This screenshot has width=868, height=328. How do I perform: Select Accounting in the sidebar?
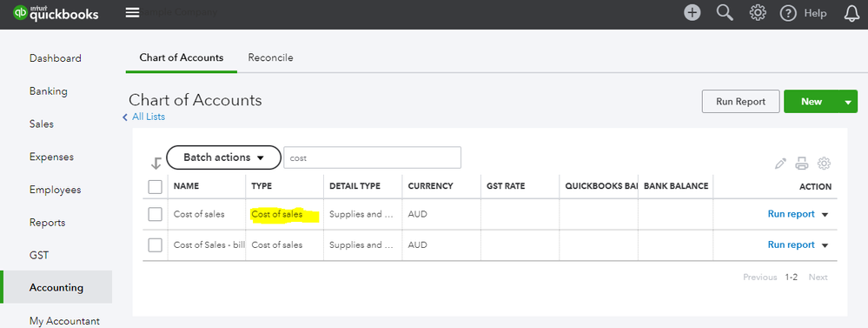pyautogui.click(x=56, y=288)
